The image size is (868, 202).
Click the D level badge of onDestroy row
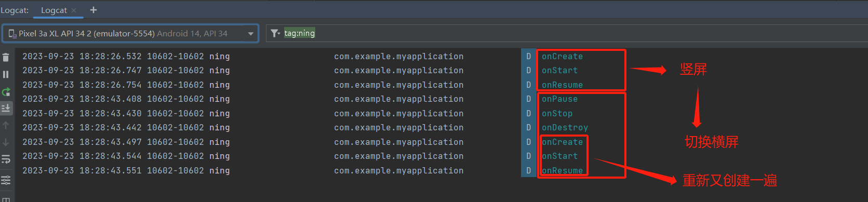coord(528,127)
